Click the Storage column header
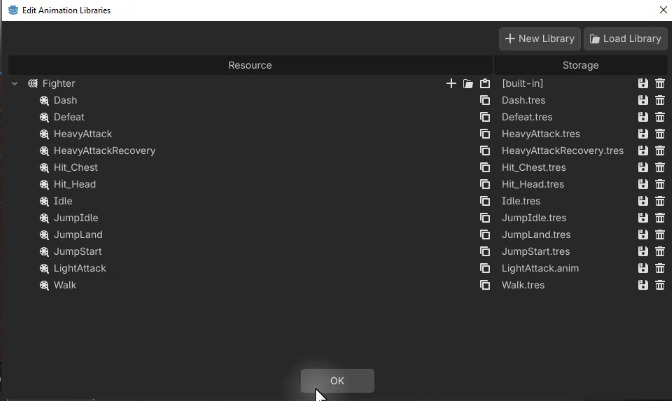 point(580,65)
